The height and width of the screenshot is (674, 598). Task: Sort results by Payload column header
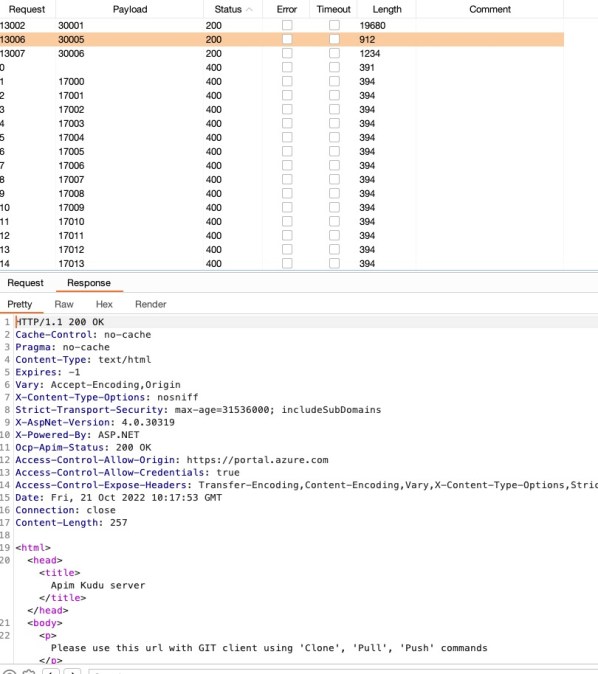coord(130,9)
